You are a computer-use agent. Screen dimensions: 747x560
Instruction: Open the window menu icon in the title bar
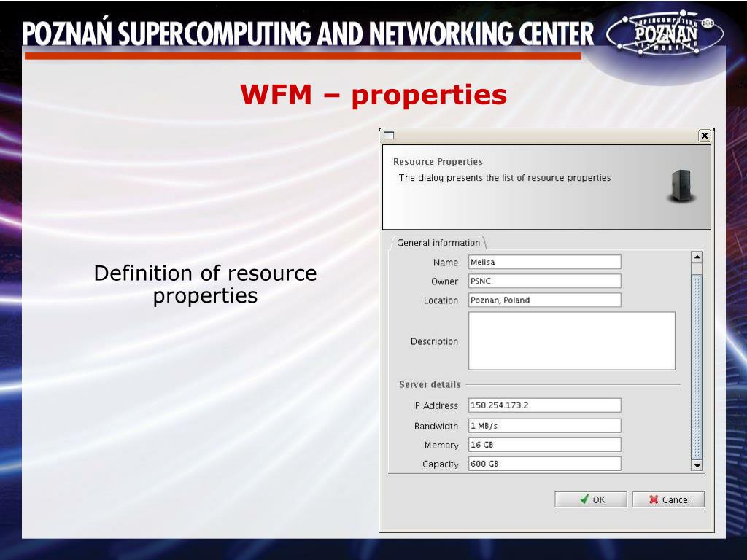coord(389,136)
